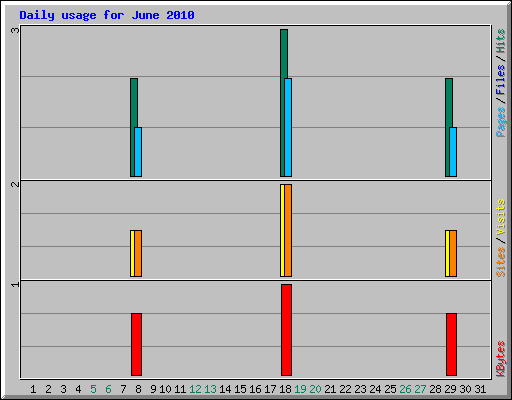Click the y-axis value '2'
This screenshot has height=400, width=512.
[15, 184]
